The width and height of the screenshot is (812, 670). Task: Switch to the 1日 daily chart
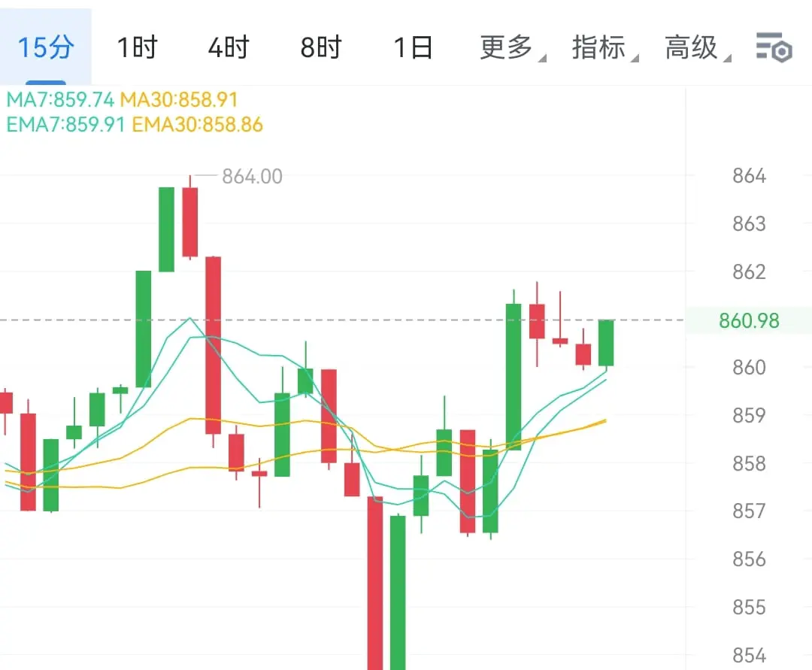point(413,47)
